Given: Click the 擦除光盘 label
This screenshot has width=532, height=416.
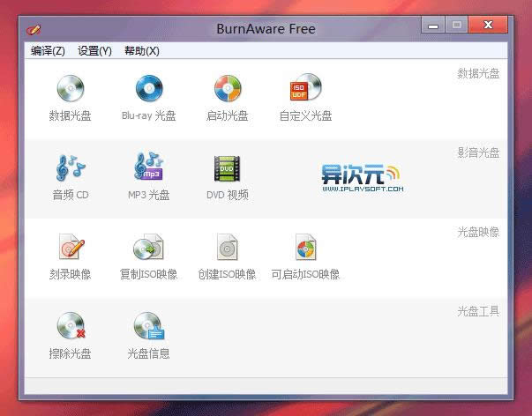Looking at the screenshot, I should tap(71, 353).
